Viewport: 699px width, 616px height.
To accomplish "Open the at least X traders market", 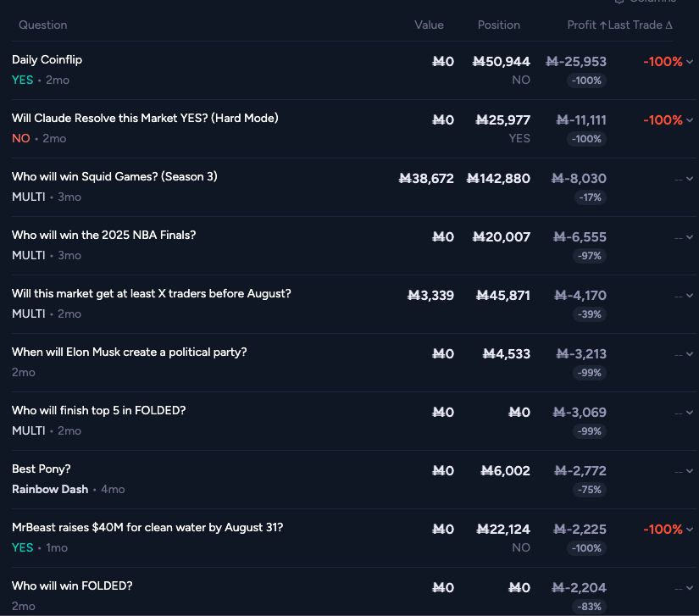I will [151, 294].
